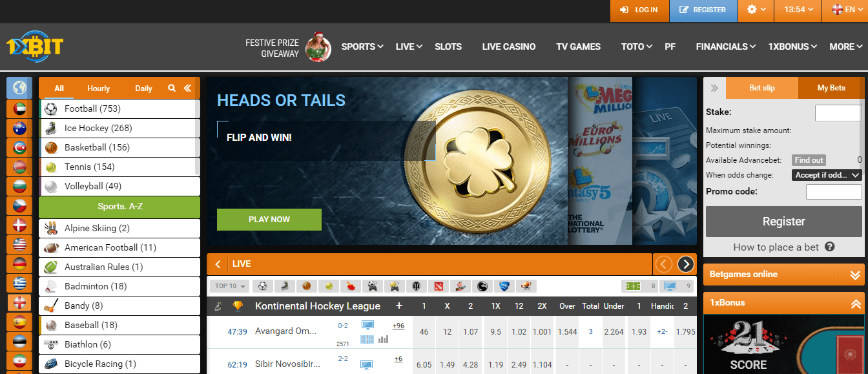Screen dimensions: 868x374
Task: Filter by the Czech Republic flag
Action: click(19, 205)
